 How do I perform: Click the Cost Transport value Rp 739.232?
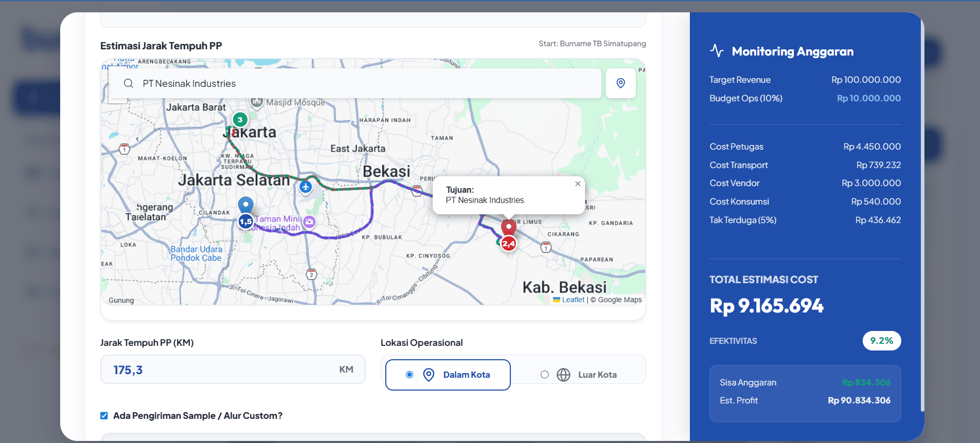click(x=879, y=165)
